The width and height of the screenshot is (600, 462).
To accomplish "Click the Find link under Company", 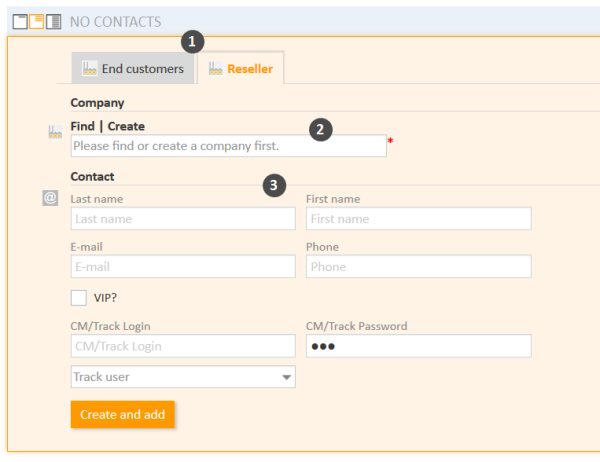I will [83, 126].
